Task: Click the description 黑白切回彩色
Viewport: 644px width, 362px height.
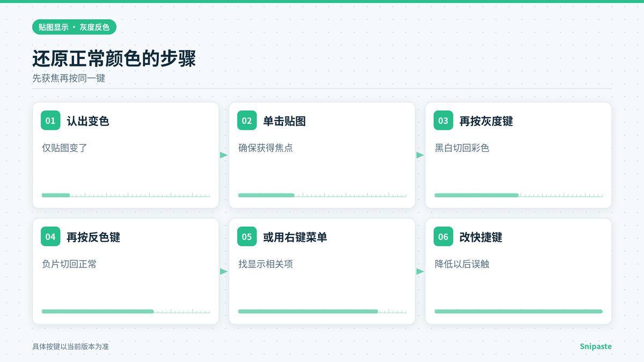Action: (x=462, y=148)
